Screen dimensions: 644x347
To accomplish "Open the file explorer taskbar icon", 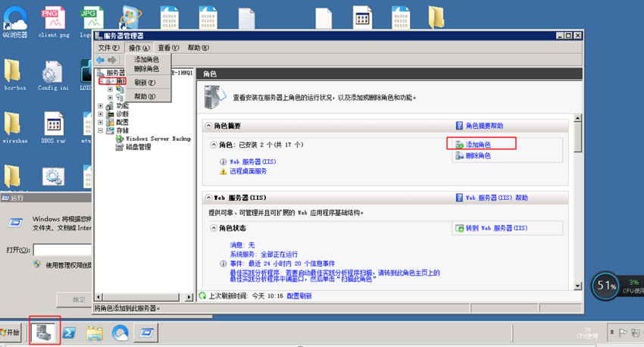I will point(95,333).
